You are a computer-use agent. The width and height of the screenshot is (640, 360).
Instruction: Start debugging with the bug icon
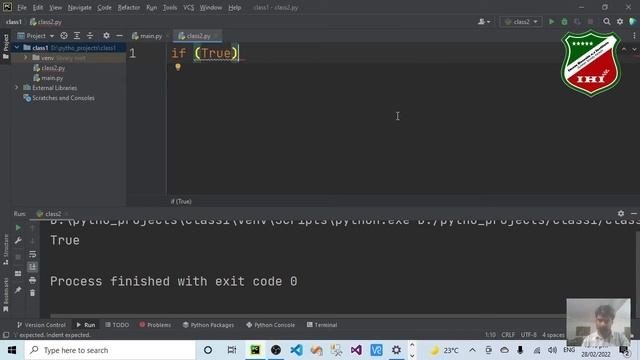point(564,22)
